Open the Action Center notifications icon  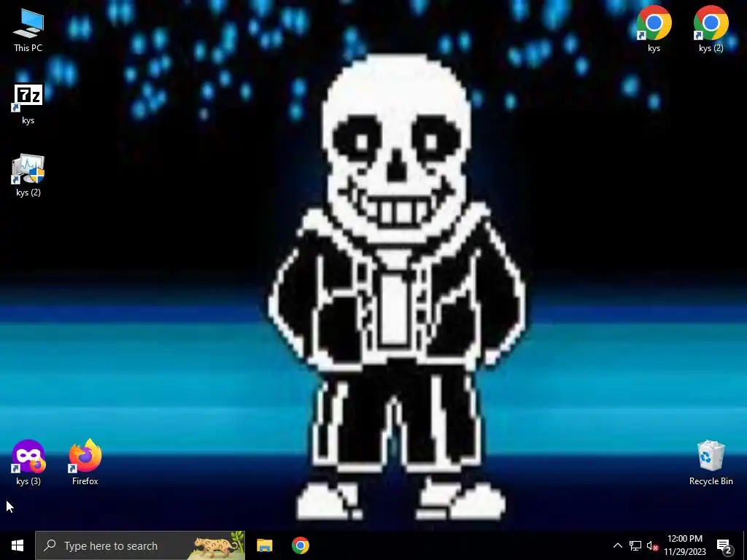[x=724, y=545]
